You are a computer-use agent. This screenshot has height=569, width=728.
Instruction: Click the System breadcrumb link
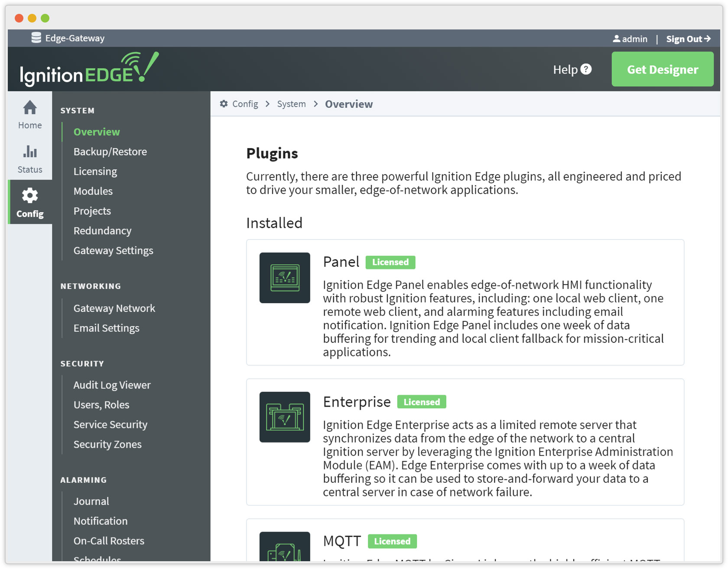[291, 104]
